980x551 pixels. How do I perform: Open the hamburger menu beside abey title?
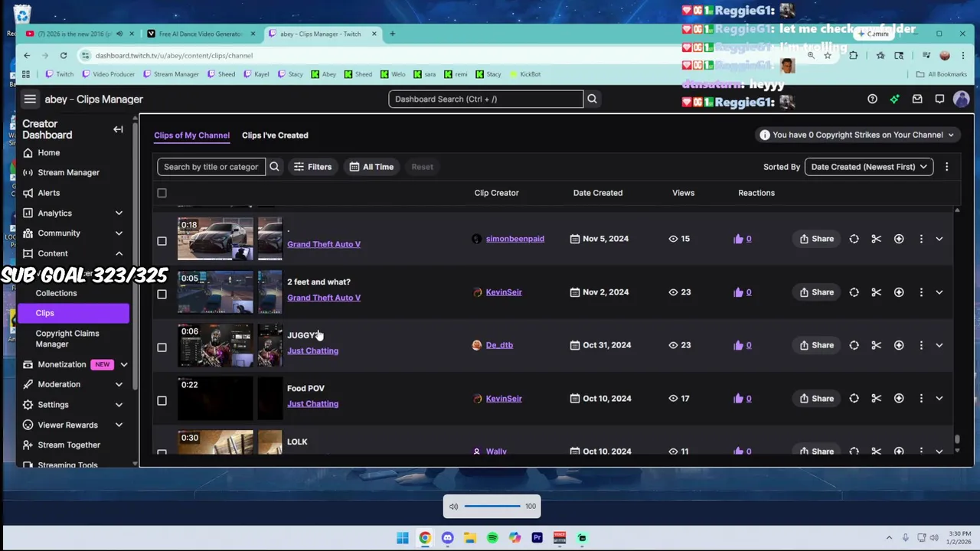(30, 99)
